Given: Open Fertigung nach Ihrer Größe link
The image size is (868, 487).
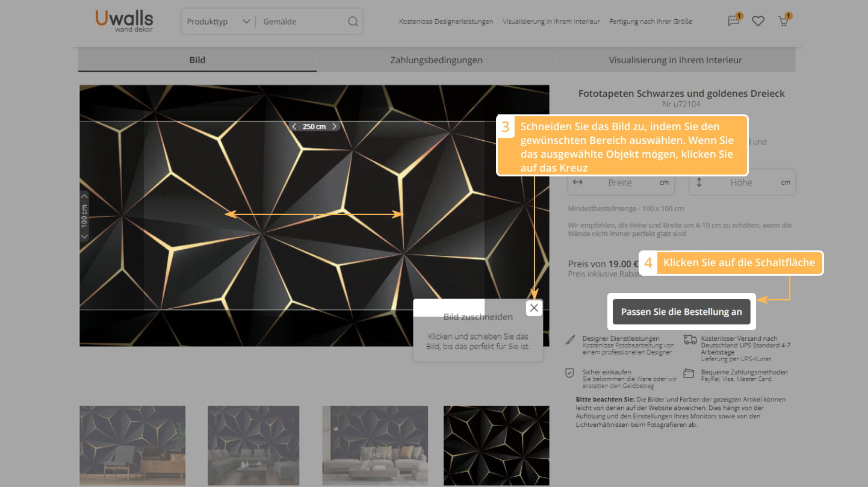Looking at the screenshot, I should tap(650, 22).
